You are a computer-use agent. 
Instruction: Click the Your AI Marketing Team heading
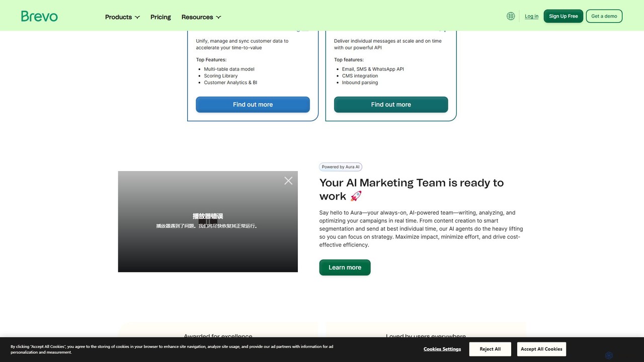coord(412,190)
